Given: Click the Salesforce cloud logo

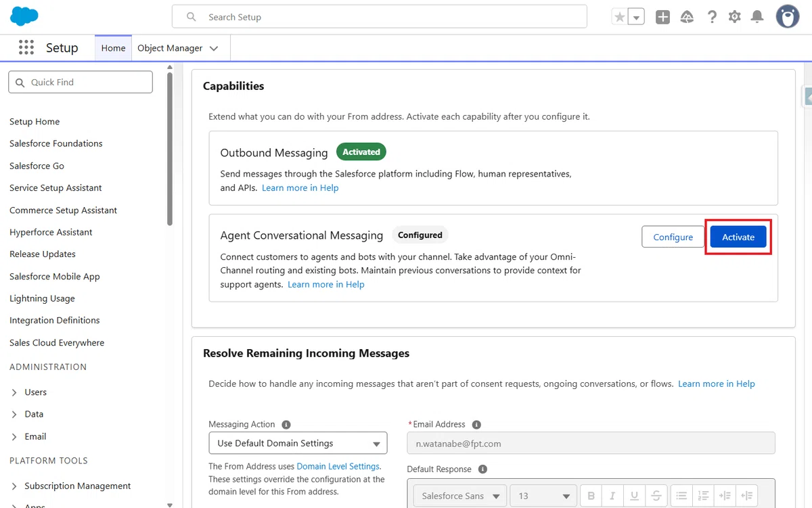Looking at the screenshot, I should click(25, 16).
